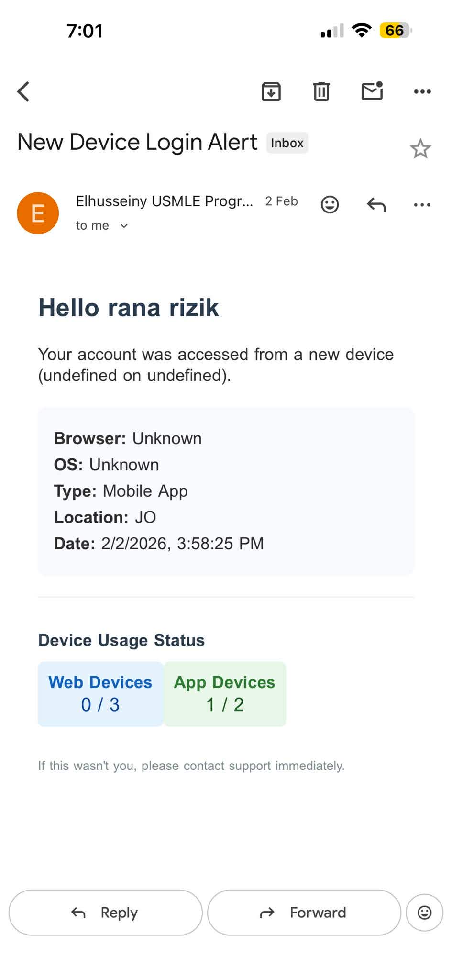The height and width of the screenshot is (980, 452).
Task: Open the top toolbar more options menu
Action: coord(422,91)
